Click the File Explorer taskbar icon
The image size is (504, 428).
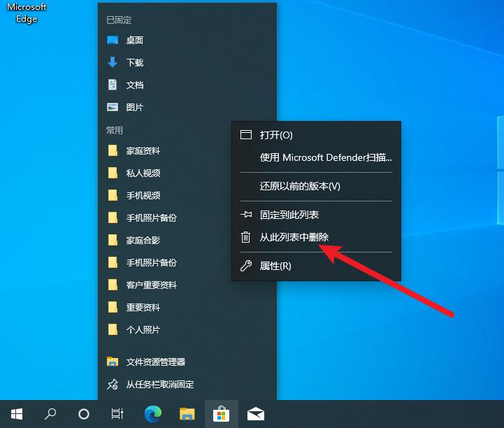(x=187, y=414)
